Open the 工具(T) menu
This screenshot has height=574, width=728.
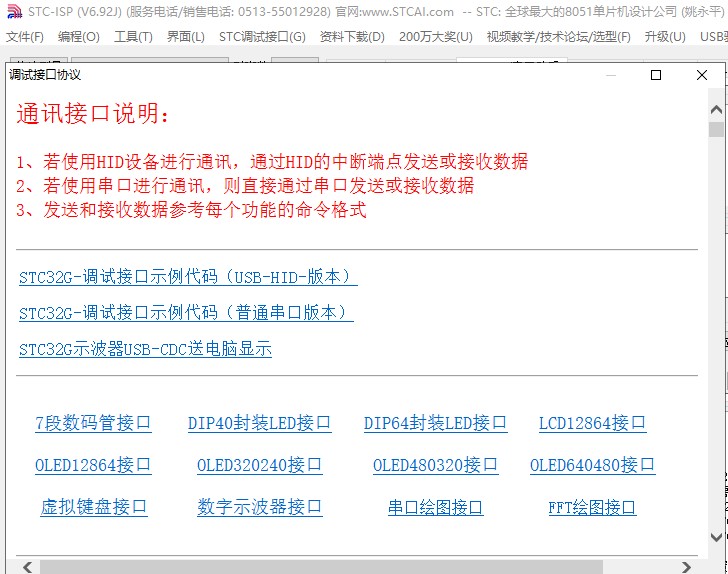click(133, 36)
